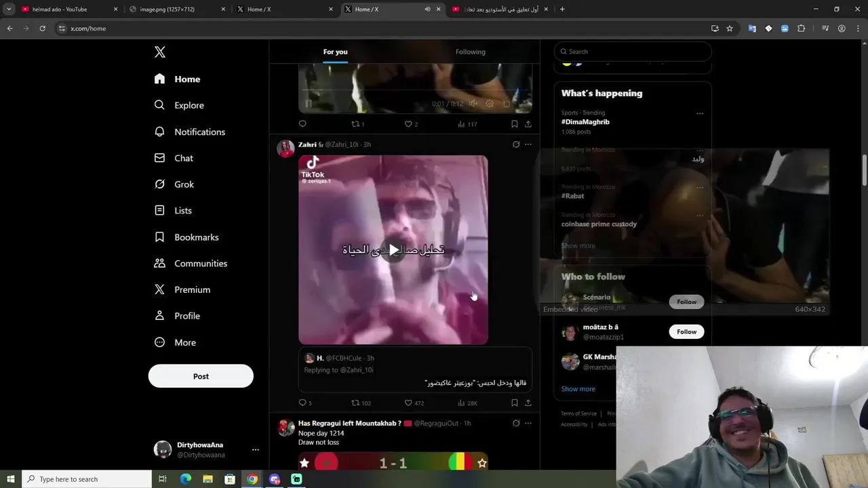Viewport: 868px width, 488px height.
Task: Open more options for #DimaMaghrib trend
Action: tap(700, 113)
